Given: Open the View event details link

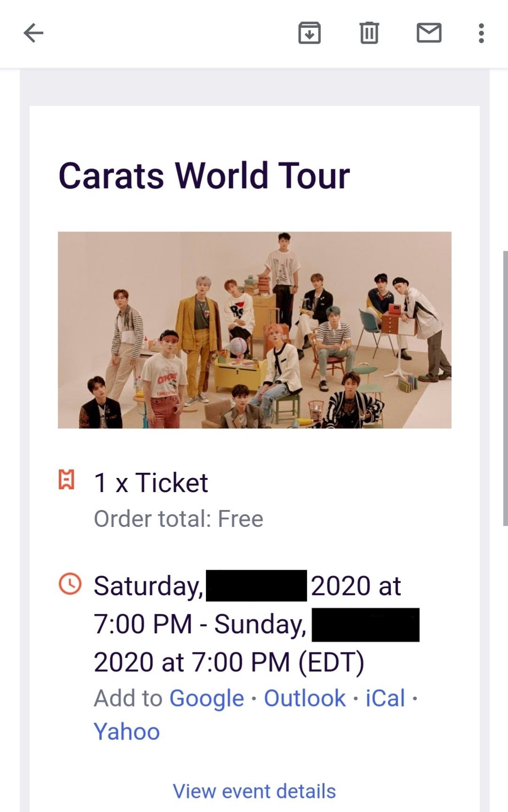Looking at the screenshot, I should tap(254, 791).
